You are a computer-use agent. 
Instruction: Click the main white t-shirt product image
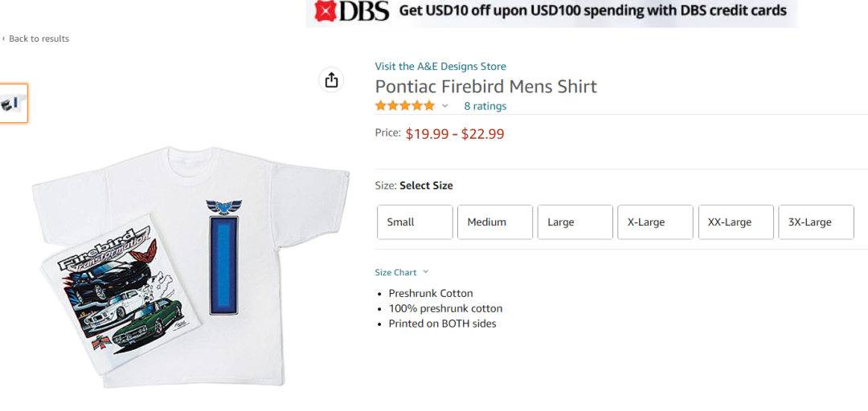(x=191, y=265)
